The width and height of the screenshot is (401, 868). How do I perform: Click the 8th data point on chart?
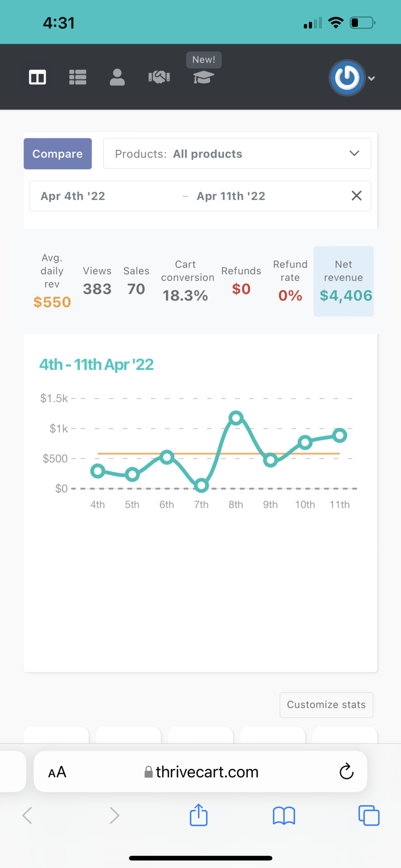tap(236, 417)
